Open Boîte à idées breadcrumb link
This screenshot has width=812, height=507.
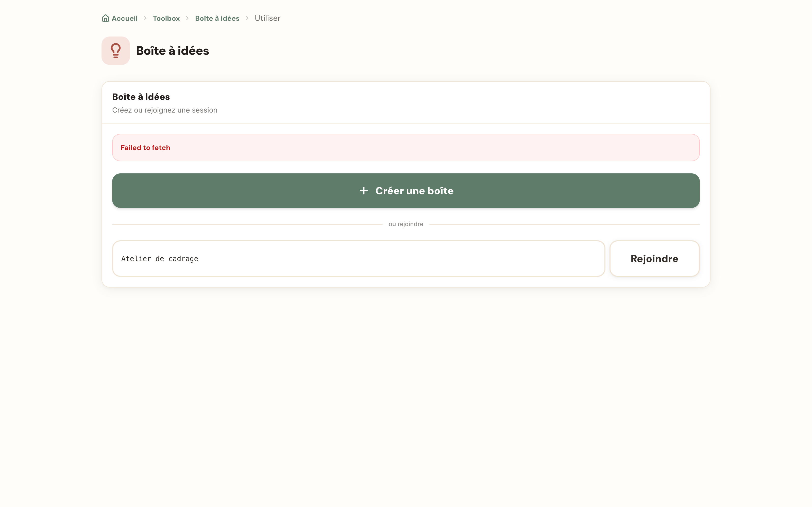[217, 19]
